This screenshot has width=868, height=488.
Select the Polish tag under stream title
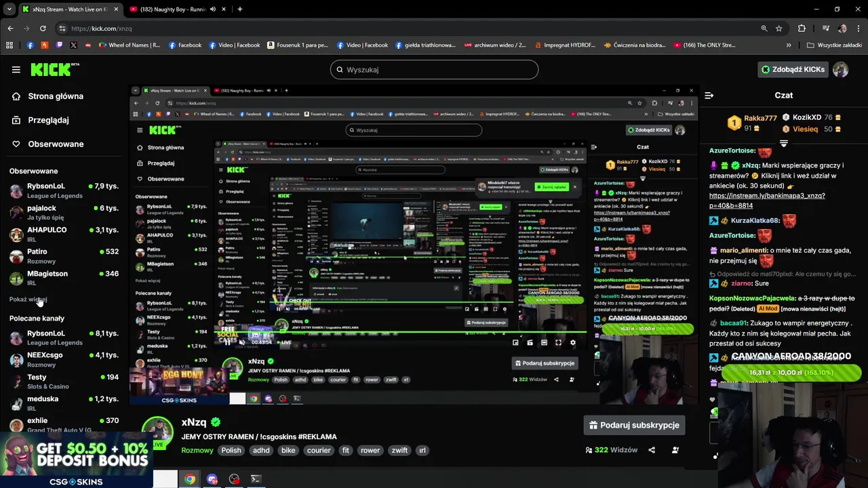(231, 450)
